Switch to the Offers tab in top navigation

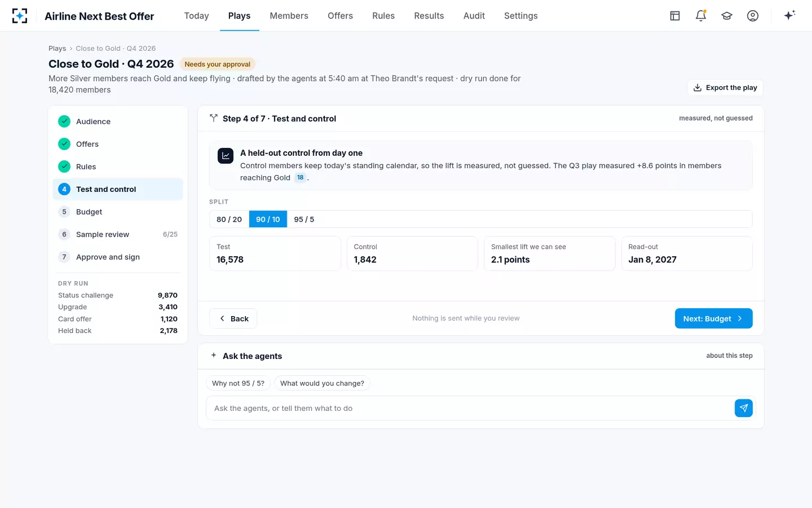click(340, 16)
